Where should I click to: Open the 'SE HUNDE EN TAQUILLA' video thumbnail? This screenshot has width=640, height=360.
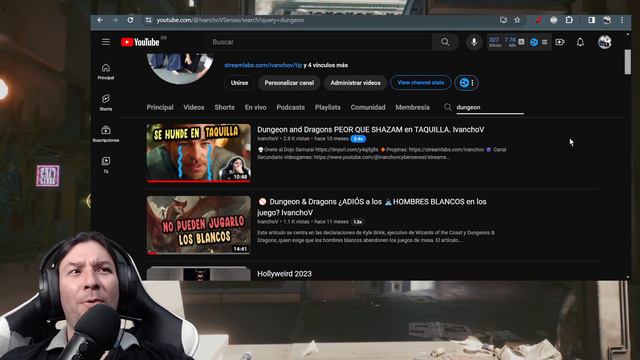click(x=199, y=153)
